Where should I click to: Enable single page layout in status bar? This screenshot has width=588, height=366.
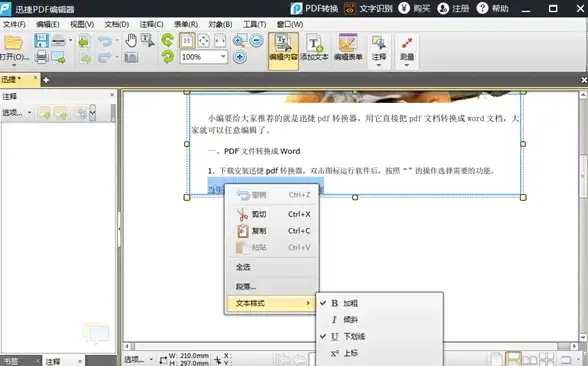496,359
